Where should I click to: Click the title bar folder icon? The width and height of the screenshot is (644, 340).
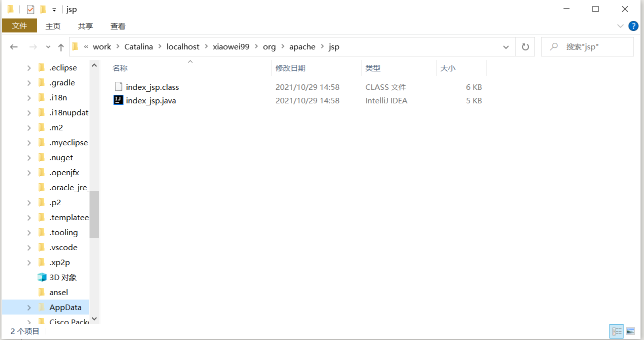[x=10, y=9]
